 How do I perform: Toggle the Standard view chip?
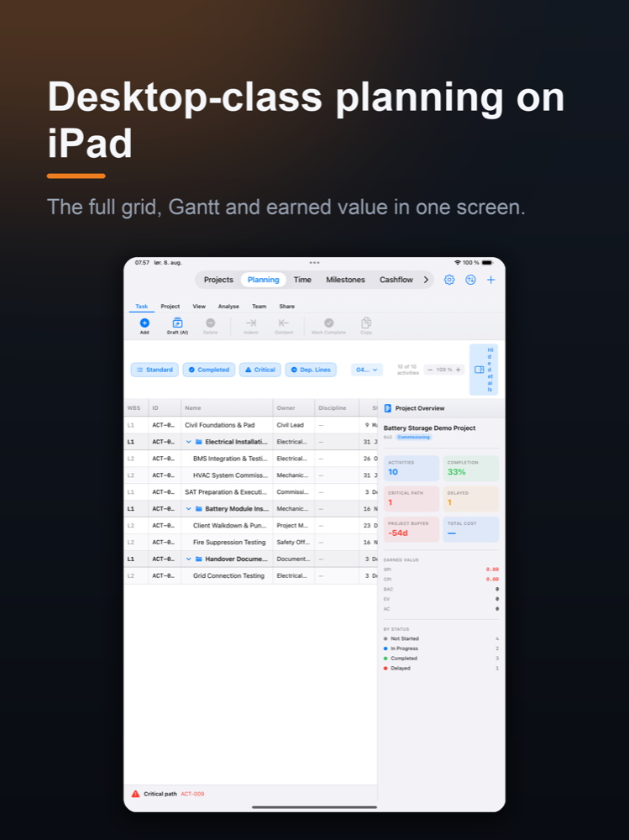click(x=155, y=370)
